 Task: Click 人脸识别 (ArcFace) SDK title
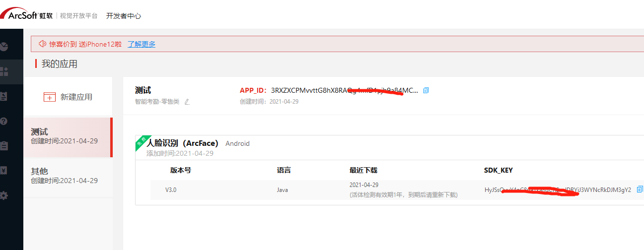point(182,143)
